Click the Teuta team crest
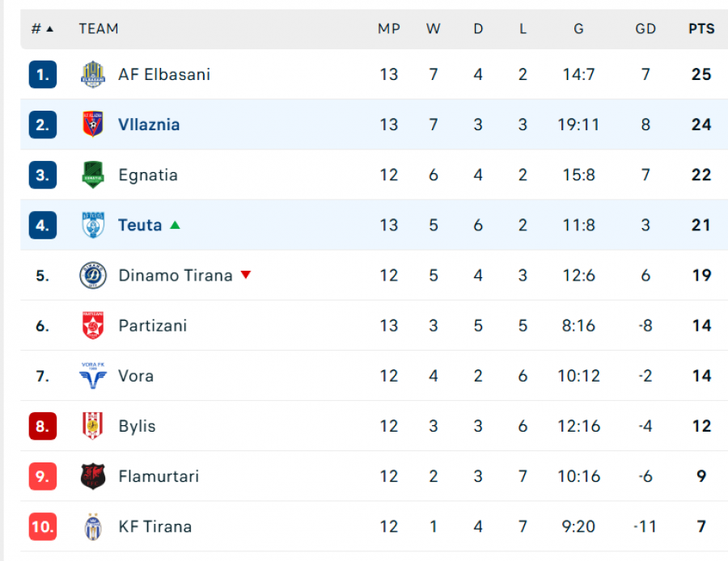 pos(93,225)
